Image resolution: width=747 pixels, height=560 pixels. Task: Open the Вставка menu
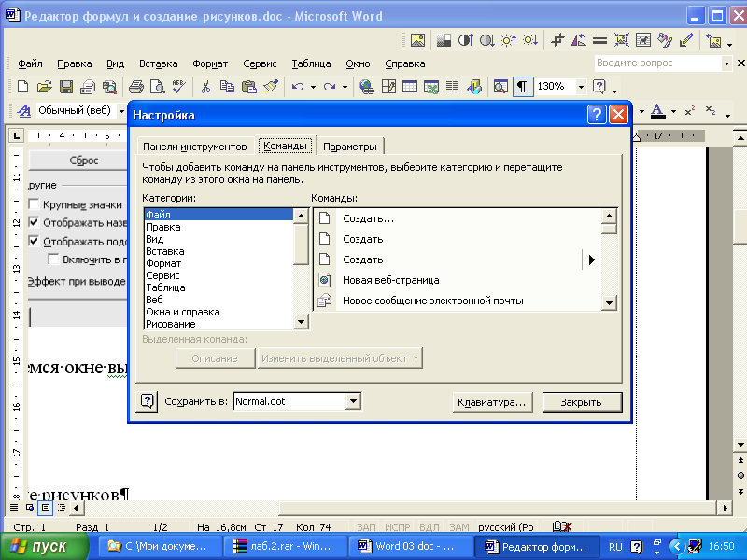(158, 63)
